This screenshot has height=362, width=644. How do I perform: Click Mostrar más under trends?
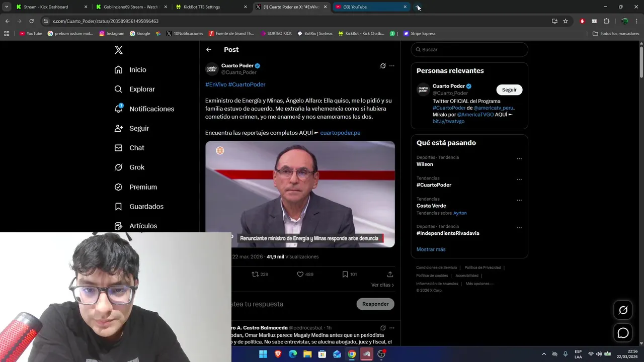tap(431, 249)
